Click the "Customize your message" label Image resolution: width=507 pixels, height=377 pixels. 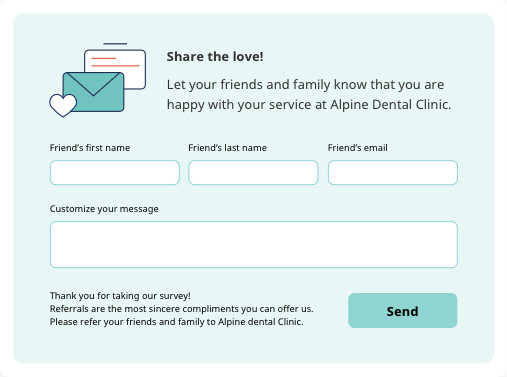[x=104, y=209]
